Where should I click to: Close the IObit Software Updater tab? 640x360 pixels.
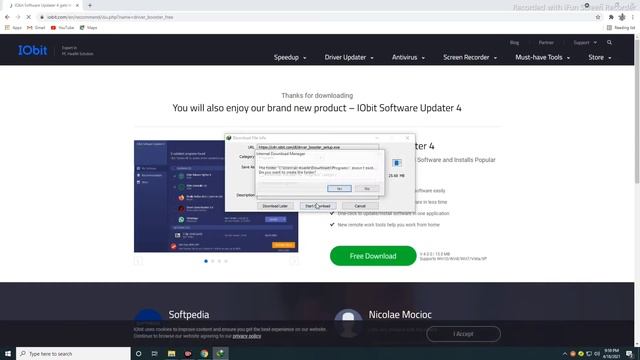pos(77,5)
